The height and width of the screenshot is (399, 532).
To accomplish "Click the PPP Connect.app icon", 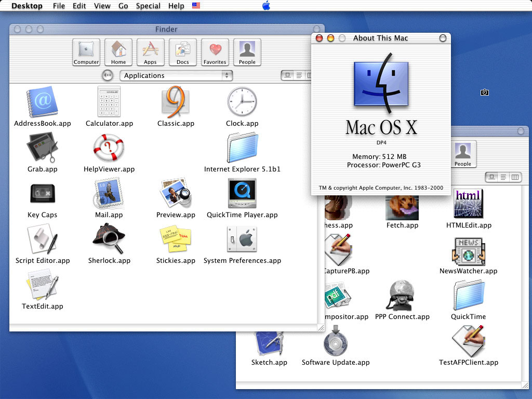I will [x=402, y=296].
